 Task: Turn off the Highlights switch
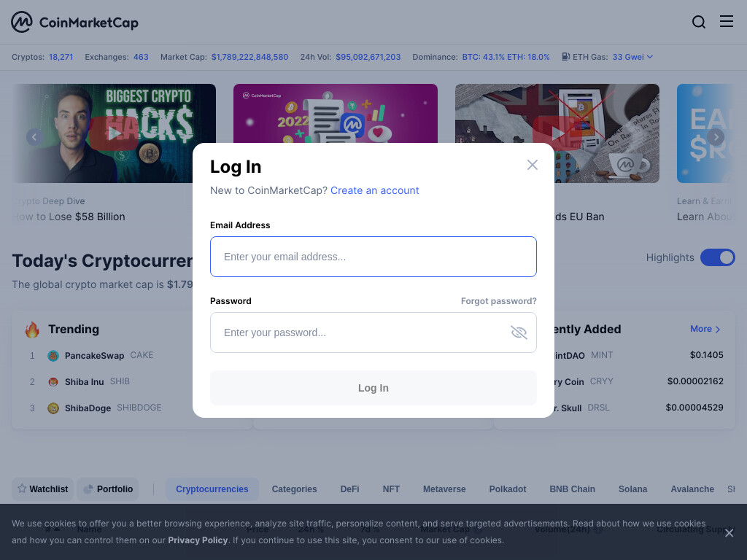tap(718, 257)
